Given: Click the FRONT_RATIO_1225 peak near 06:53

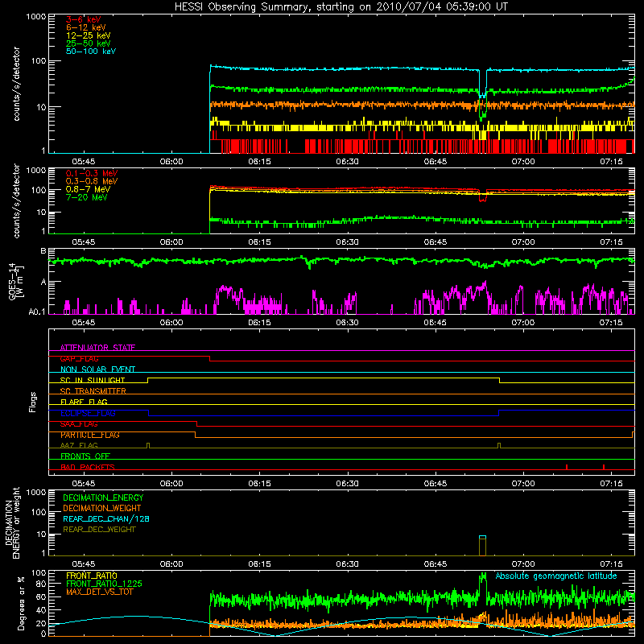Looking at the screenshot, I should pos(483,577).
